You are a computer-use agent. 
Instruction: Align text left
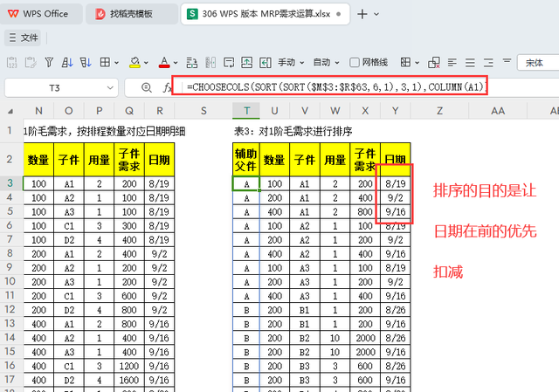[452, 63]
